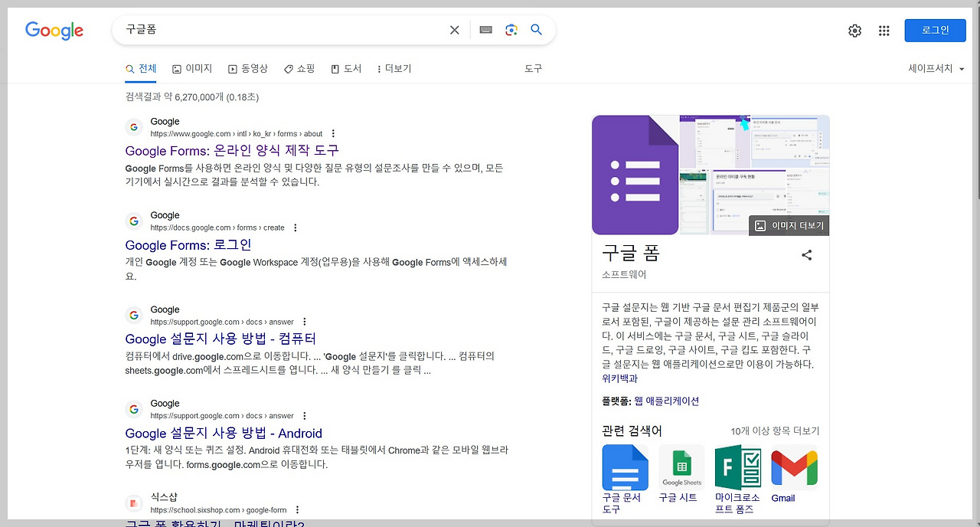Click the 식스샵 site favicon
The height and width of the screenshot is (527, 980).
point(134,503)
